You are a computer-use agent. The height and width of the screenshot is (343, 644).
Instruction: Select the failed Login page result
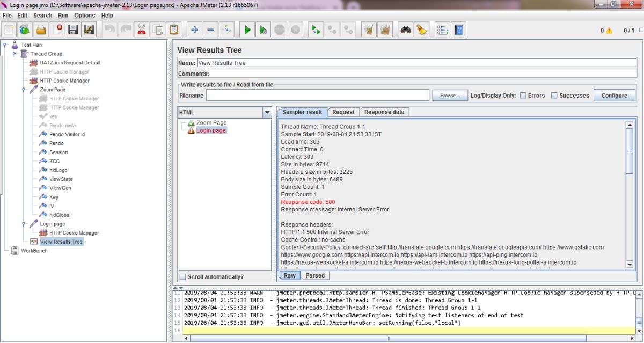pyautogui.click(x=211, y=130)
